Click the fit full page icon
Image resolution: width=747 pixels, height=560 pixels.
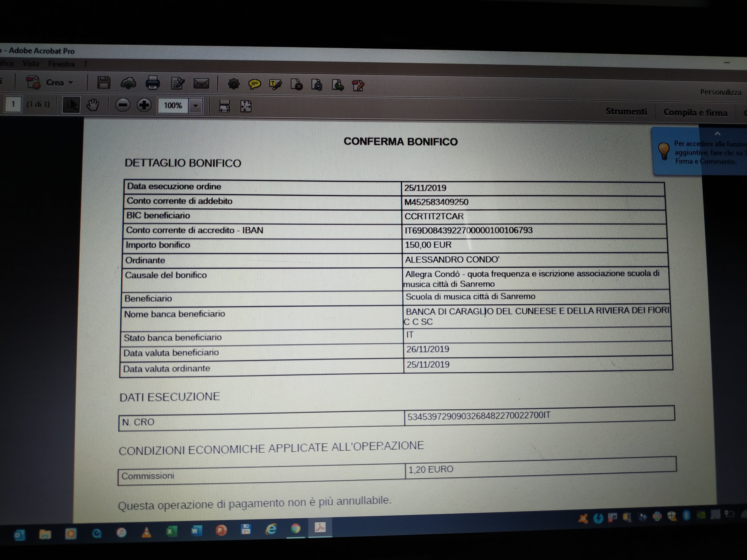[x=246, y=107]
